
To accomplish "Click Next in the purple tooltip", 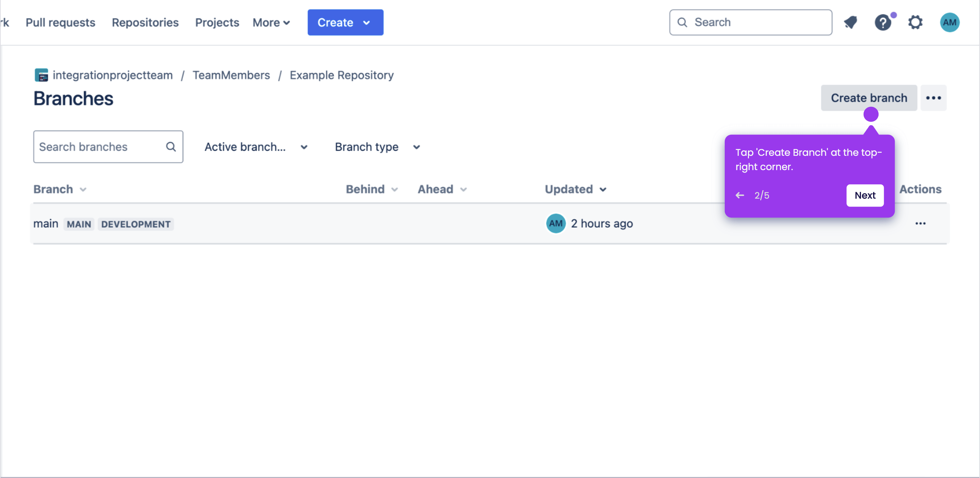I will point(865,196).
